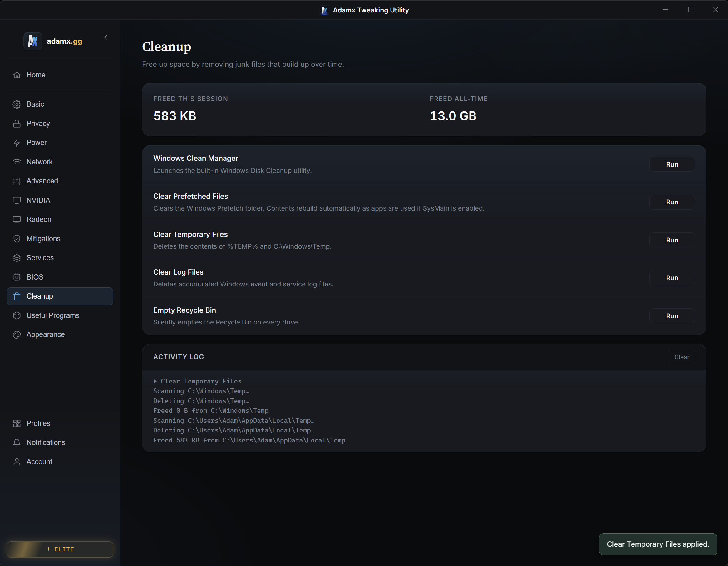Click the Advanced sliders icon
728x566 pixels.
click(x=17, y=181)
